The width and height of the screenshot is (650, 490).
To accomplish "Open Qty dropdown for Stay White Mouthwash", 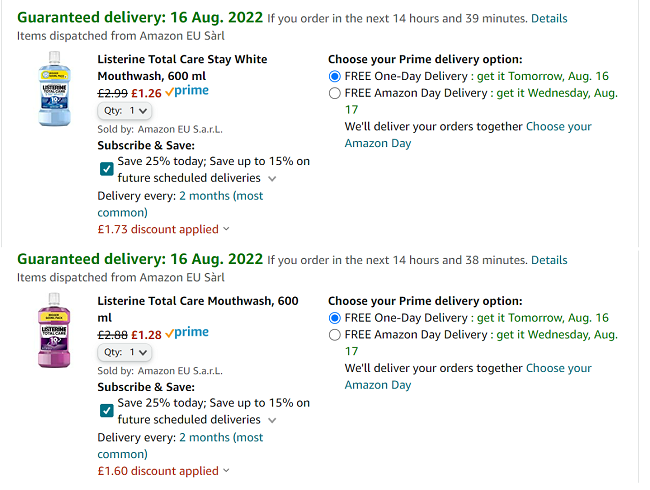I will click(125, 111).
